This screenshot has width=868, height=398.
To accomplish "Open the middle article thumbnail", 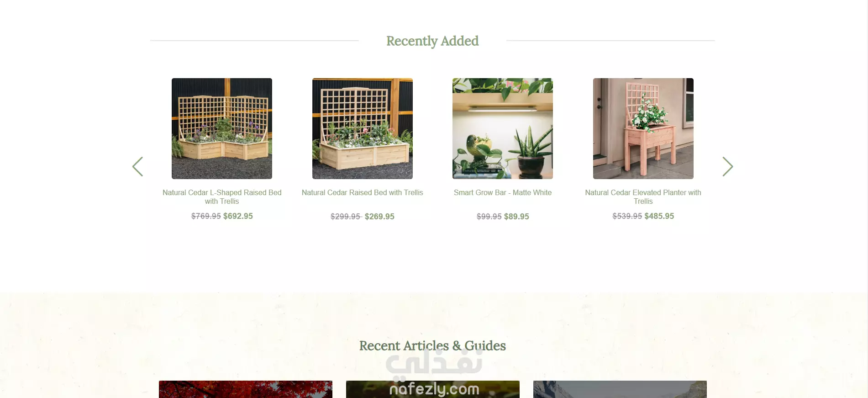I will [x=433, y=389].
